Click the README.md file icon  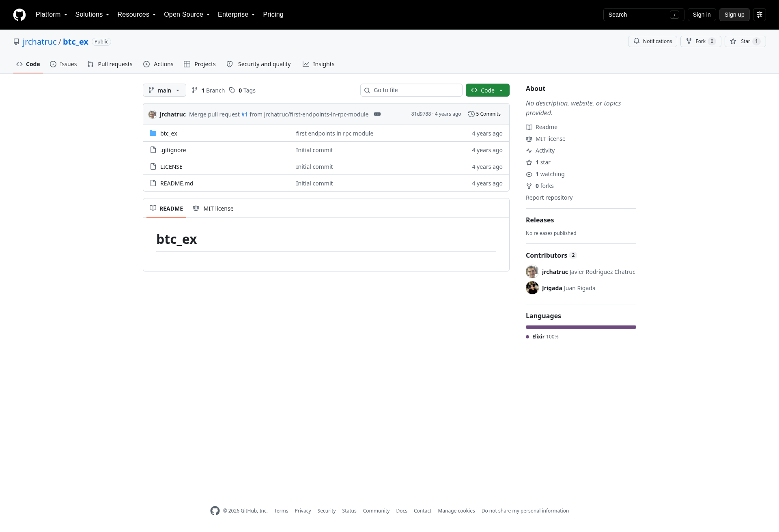coord(153,183)
